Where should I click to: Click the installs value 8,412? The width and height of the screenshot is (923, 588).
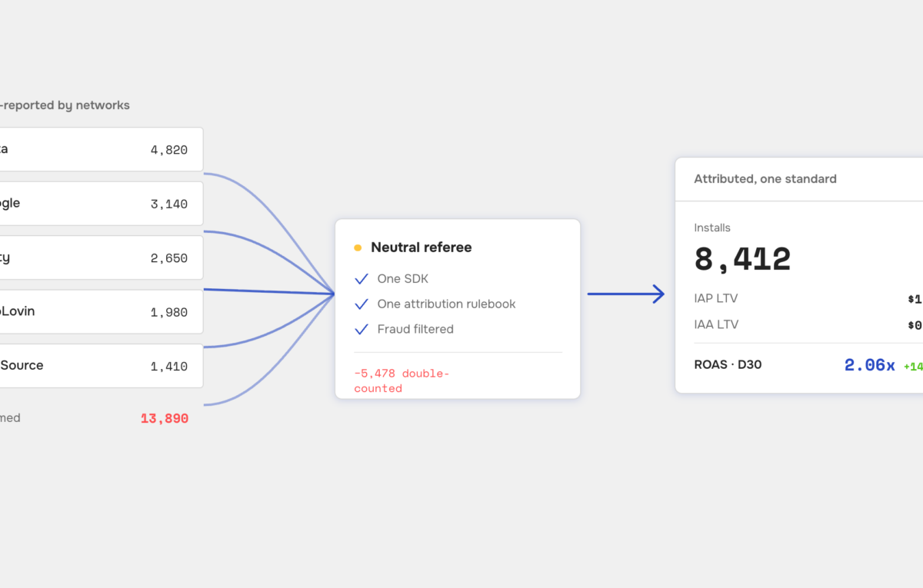pyautogui.click(x=742, y=260)
